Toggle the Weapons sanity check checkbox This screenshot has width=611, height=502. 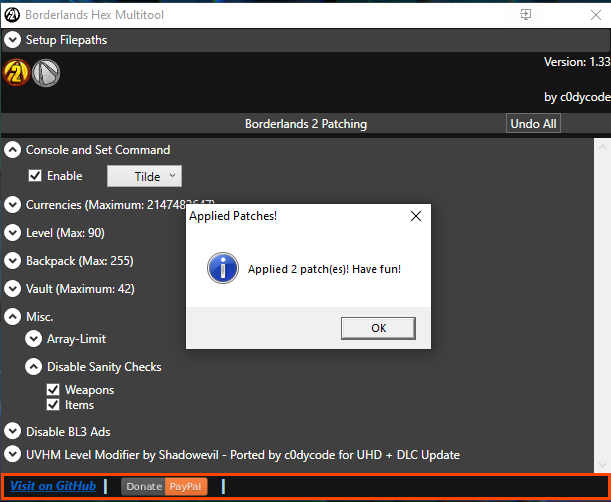pos(53,389)
